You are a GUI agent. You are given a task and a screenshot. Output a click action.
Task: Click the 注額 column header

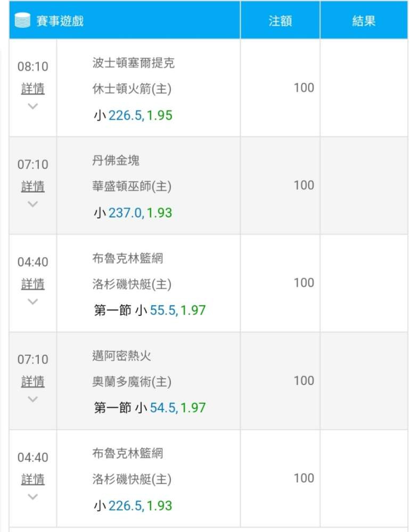280,21
